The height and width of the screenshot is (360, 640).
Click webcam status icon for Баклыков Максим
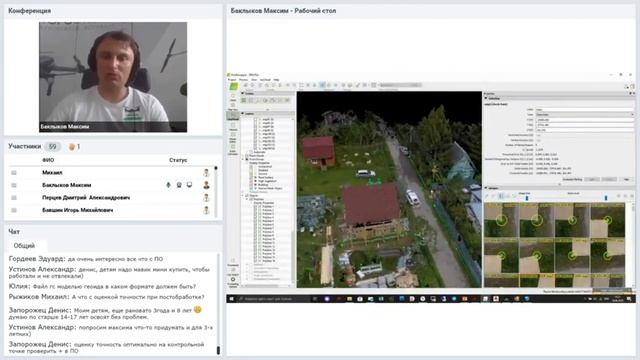[x=179, y=185]
